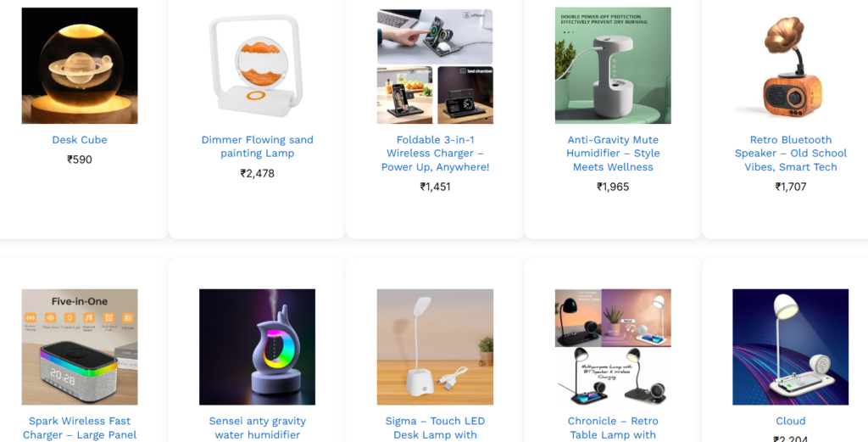868x442 pixels.
Task: View the Sensei rainbow humidifier image
Action: click(258, 347)
